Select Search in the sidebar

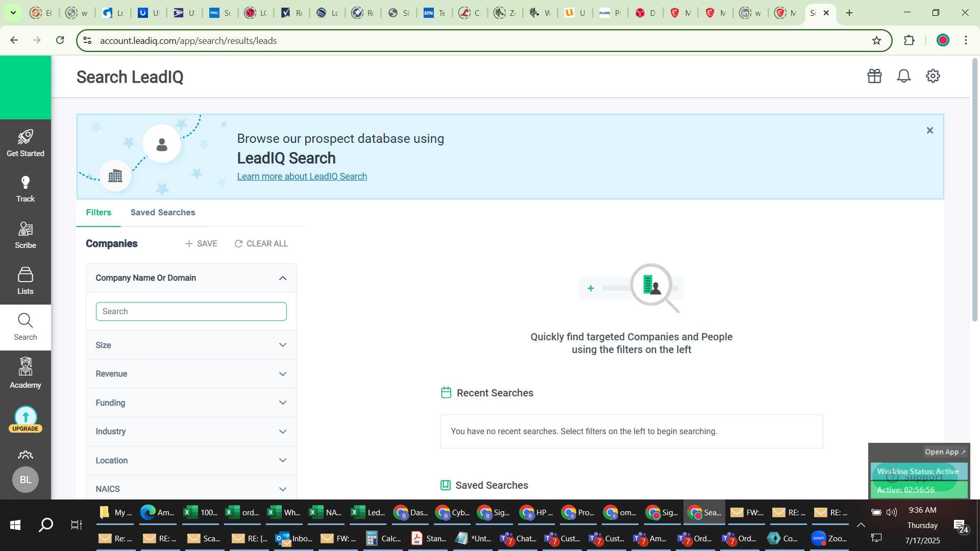[x=26, y=328]
